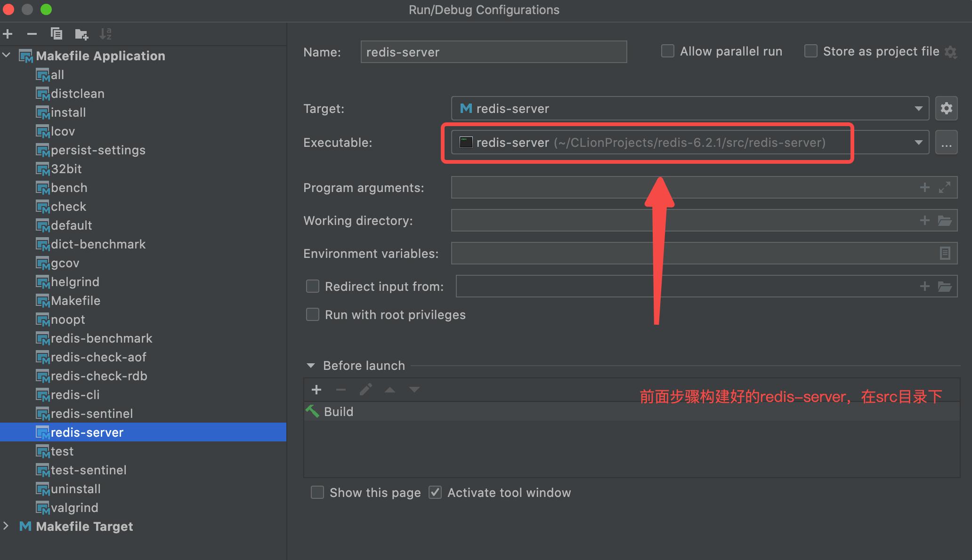Image resolution: width=972 pixels, height=560 pixels.
Task: Click the remove configuration minus icon
Action: (x=32, y=34)
